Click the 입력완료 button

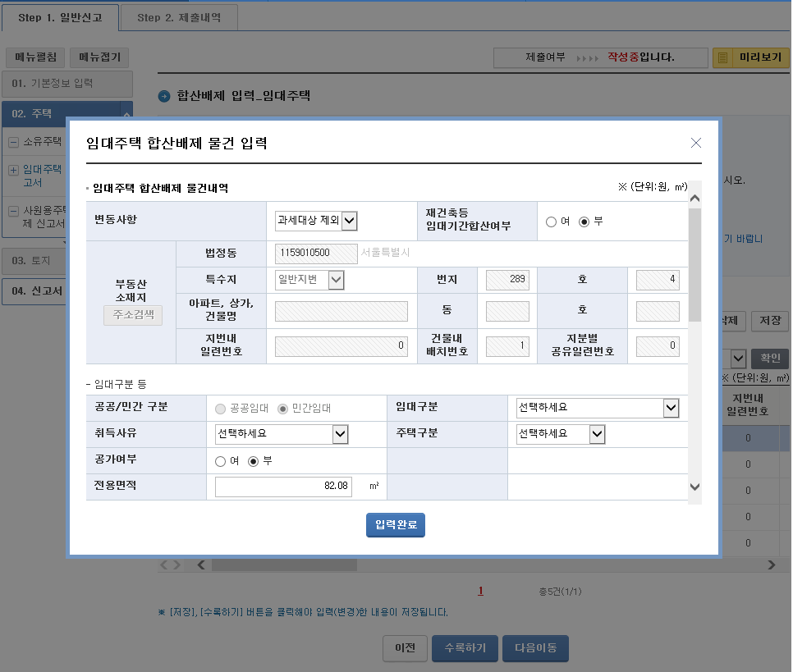point(395,525)
